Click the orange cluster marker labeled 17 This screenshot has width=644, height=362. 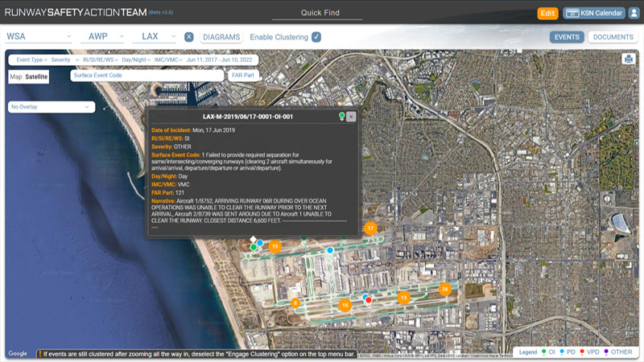pos(370,228)
